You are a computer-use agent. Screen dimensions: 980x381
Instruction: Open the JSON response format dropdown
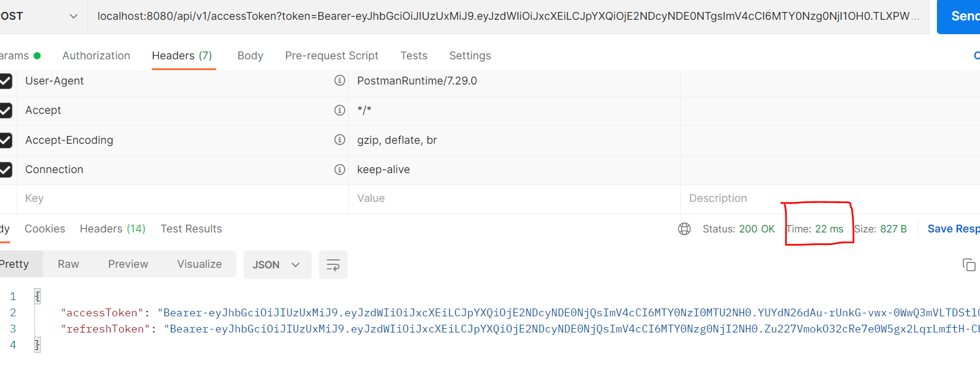click(x=277, y=264)
